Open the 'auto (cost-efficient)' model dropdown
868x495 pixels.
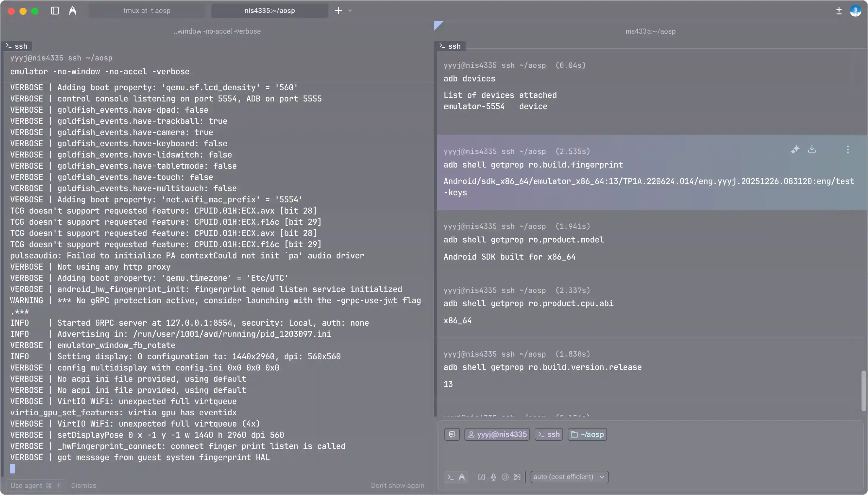click(569, 477)
